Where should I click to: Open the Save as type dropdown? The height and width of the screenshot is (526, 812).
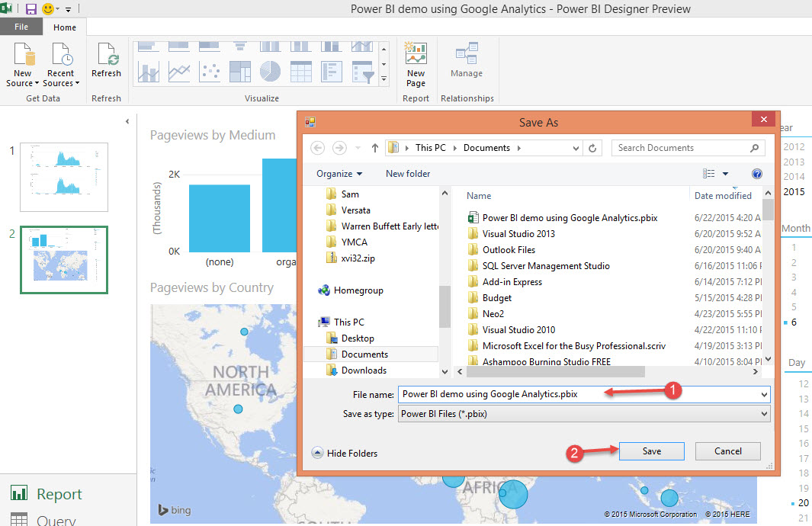pyautogui.click(x=763, y=412)
